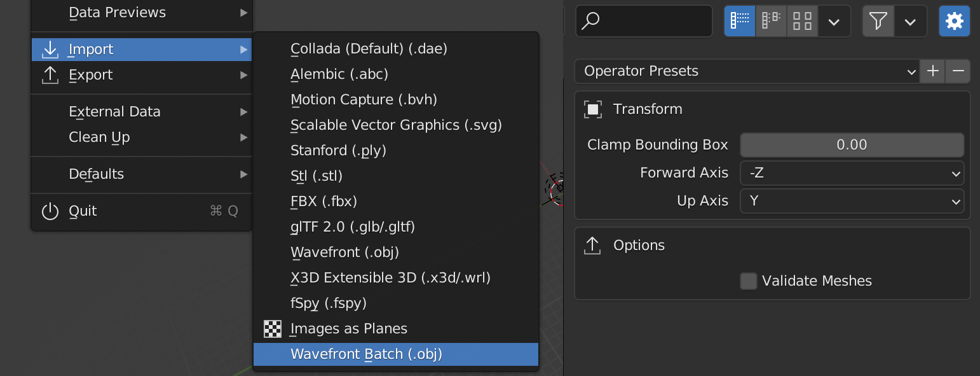Click the gear operator settings icon
Image resolution: width=980 pixels, height=376 pixels.
point(954,21)
